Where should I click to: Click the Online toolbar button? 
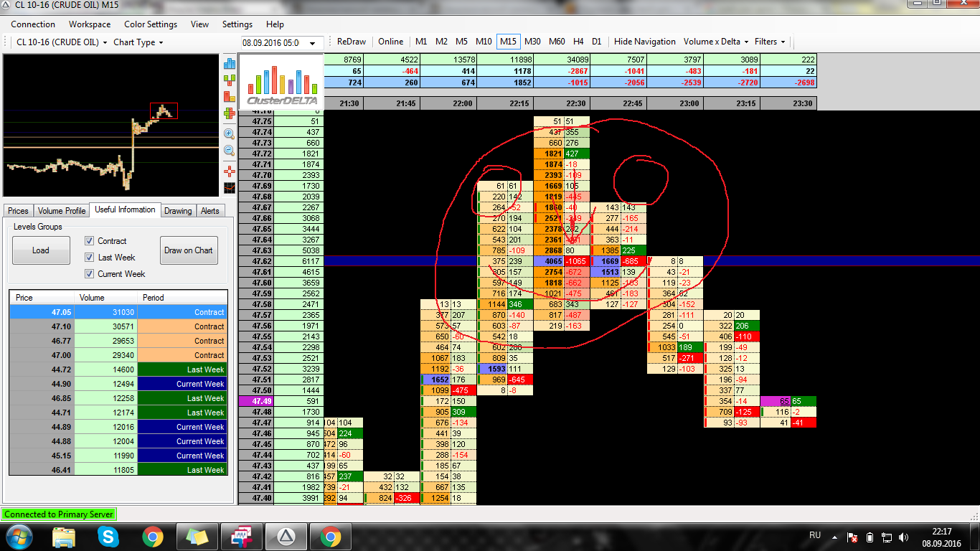(x=391, y=42)
